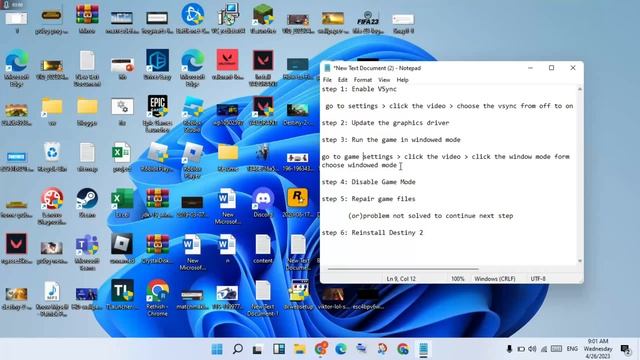Click the '(or)problem not solved' text line
Viewport: 640px width, 360px height.
point(431,216)
